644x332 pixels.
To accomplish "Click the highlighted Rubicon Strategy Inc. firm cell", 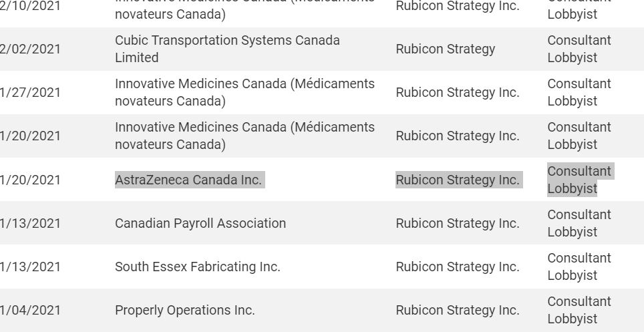I will (459, 180).
